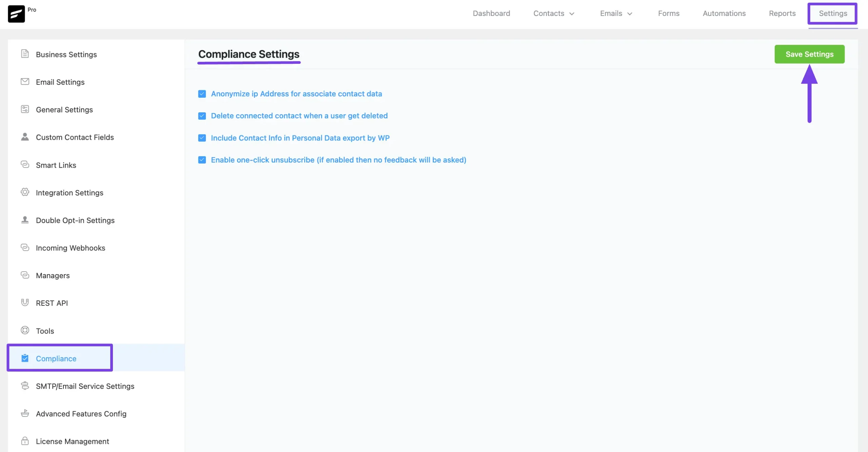Click the Email Settings sidebar icon
Screen dimensions: 868x452
[25, 81]
